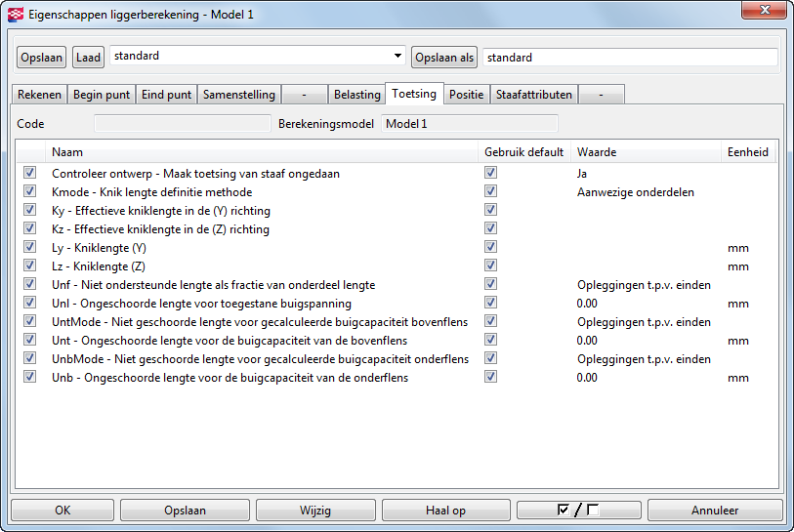Disable Gebruik default for Lz Kniklengte
This screenshot has width=794, height=532.
coord(490,266)
